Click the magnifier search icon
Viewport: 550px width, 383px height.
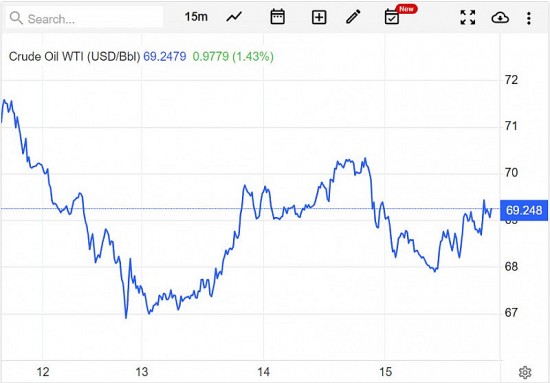point(16,18)
